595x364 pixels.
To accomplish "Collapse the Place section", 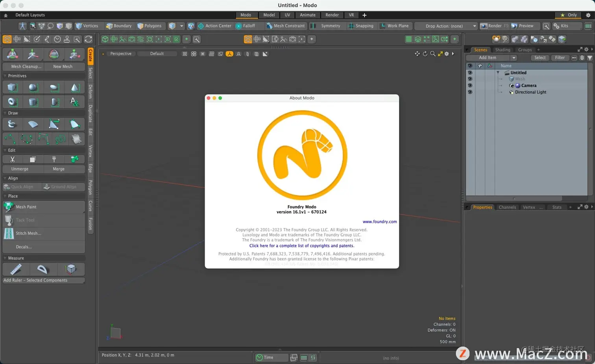I will (5, 196).
